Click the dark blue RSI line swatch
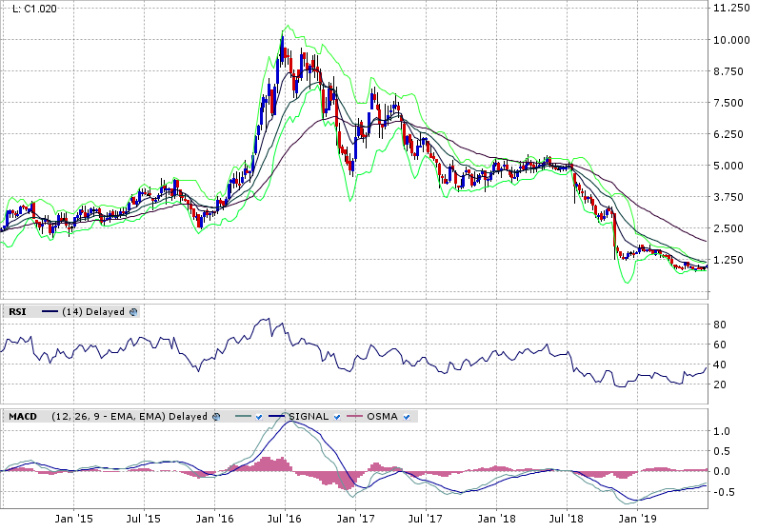The width and height of the screenshot is (758, 532). point(50,312)
